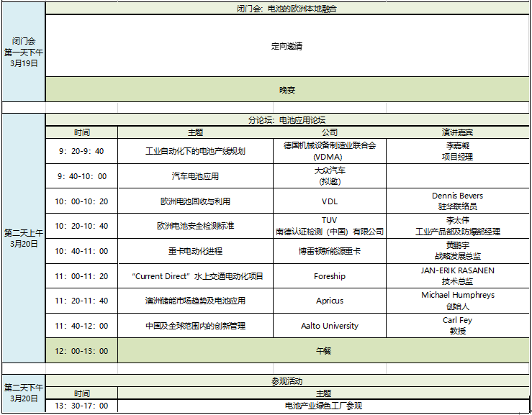Select the Foreship company cell
Viewport: 532px width, 415px height.
pos(329,276)
